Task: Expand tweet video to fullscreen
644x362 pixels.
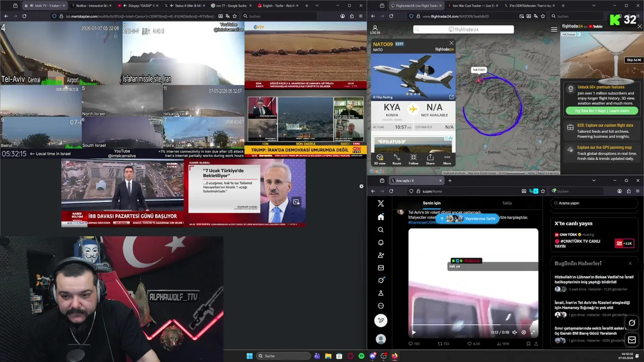Action: pyautogui.click(x=533, y=332)
